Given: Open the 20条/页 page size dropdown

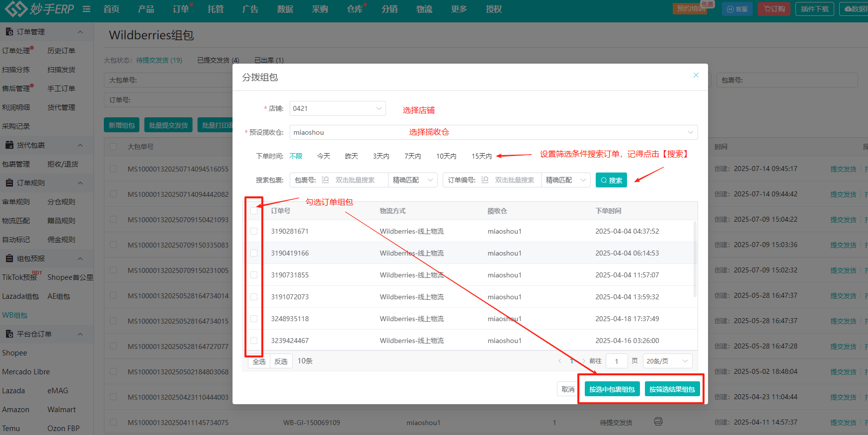Looking at the screenshot, I should [667, 361].
